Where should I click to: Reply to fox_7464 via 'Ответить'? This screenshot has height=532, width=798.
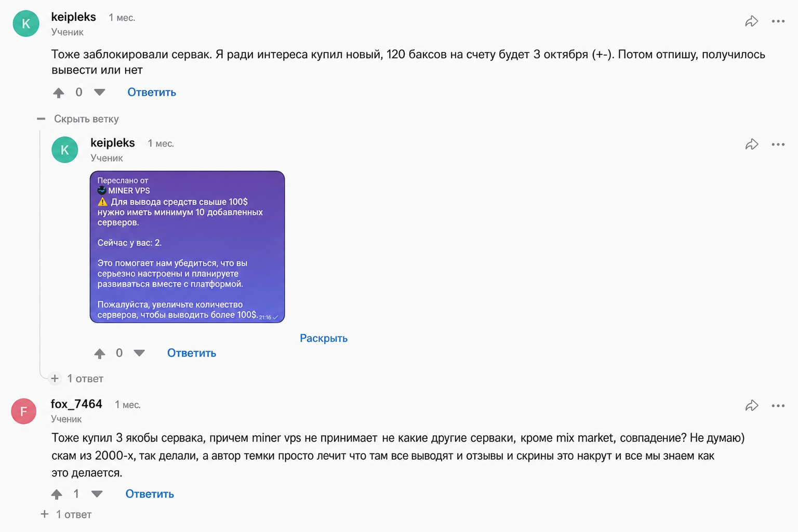(x=150, y=494)
